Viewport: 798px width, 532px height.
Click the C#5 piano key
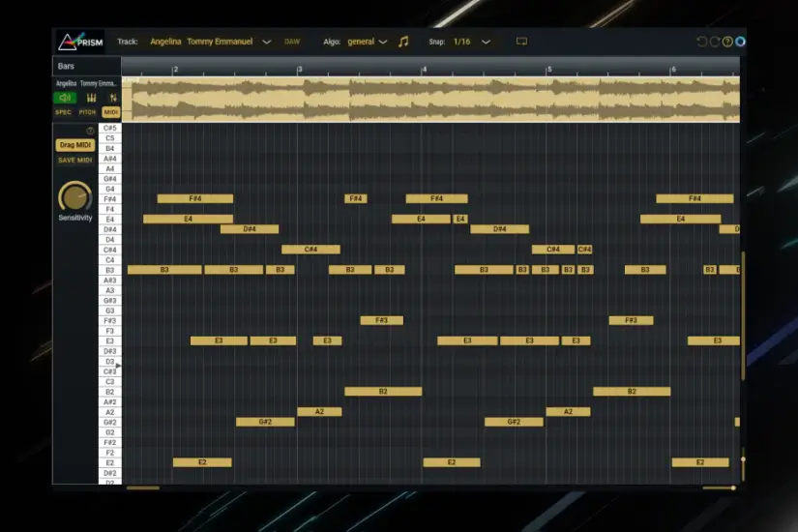(x=110, y=128)
